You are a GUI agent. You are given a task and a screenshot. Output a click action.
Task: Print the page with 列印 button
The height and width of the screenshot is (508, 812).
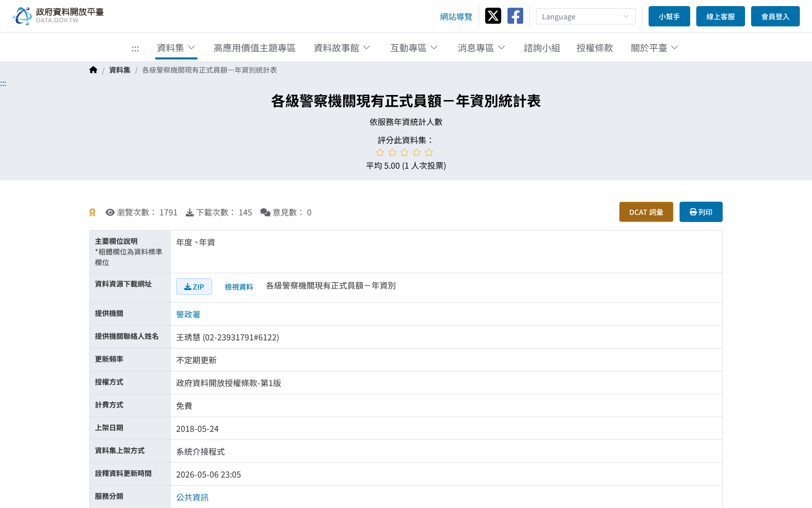[701, 212]
